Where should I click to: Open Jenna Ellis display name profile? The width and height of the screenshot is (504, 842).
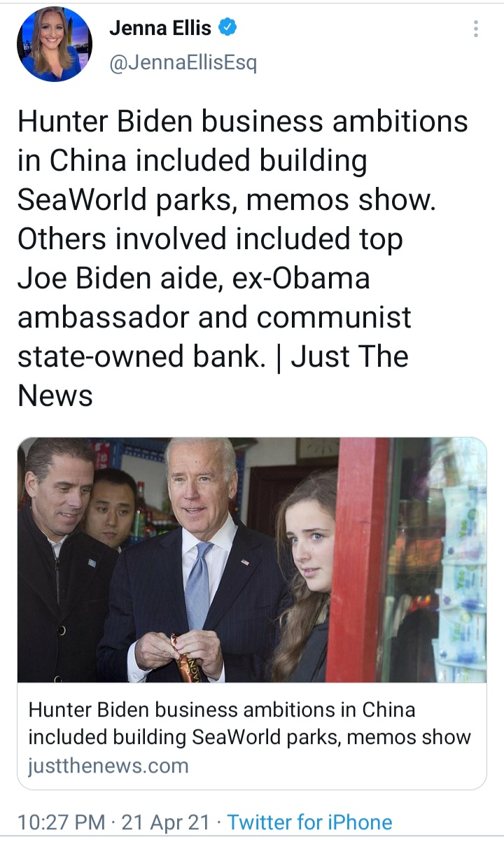tap(160, 28)
